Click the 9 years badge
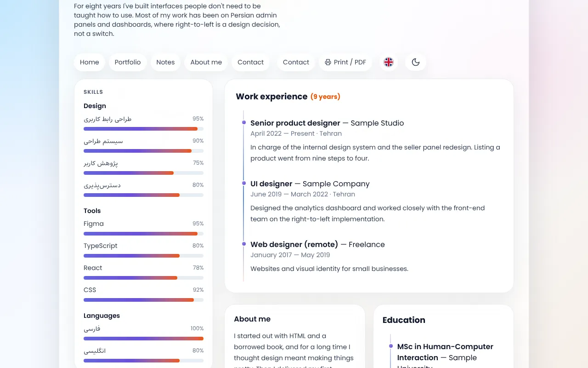This screenshot has width=588, height=368. [x=325, y=97]
